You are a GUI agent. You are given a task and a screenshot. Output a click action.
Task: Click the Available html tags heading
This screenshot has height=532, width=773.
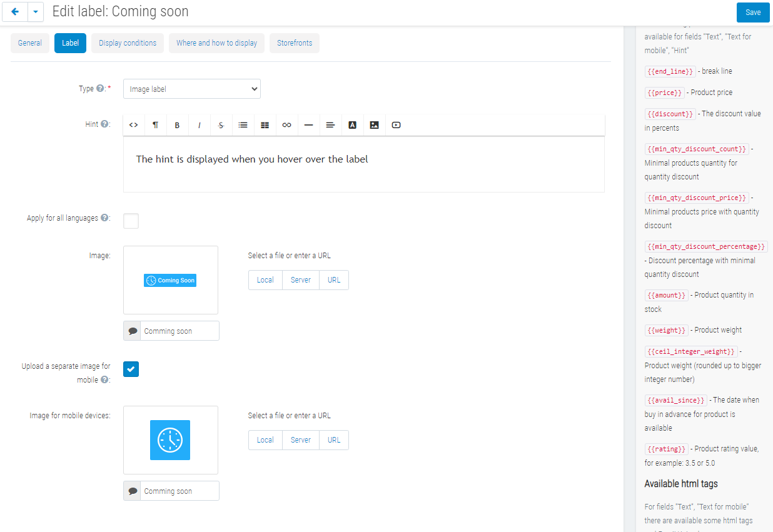(x=681, y=484)
